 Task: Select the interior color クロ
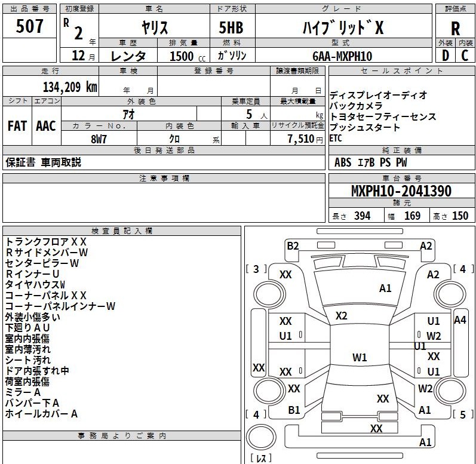tap(174, 139)
